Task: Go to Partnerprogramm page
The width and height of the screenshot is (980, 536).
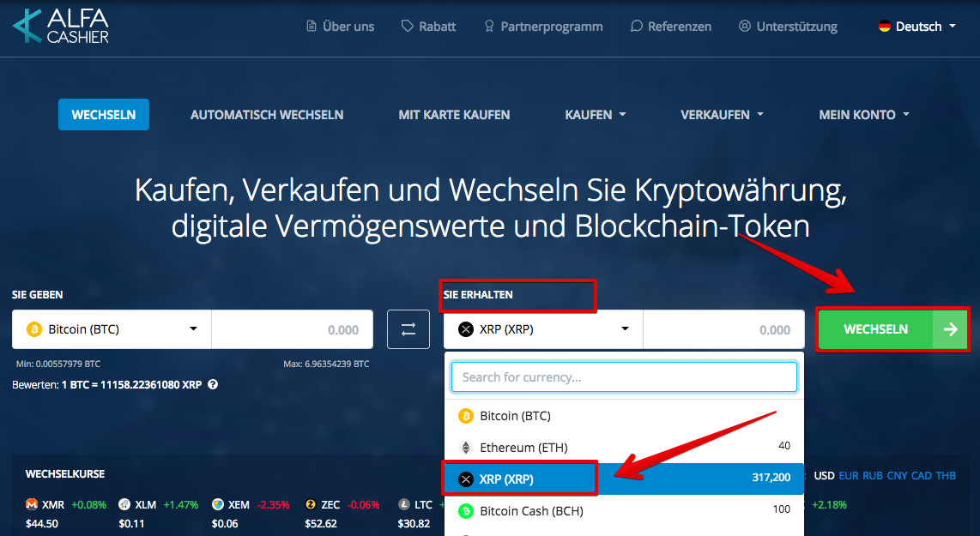Action: (x=544, y=27)
